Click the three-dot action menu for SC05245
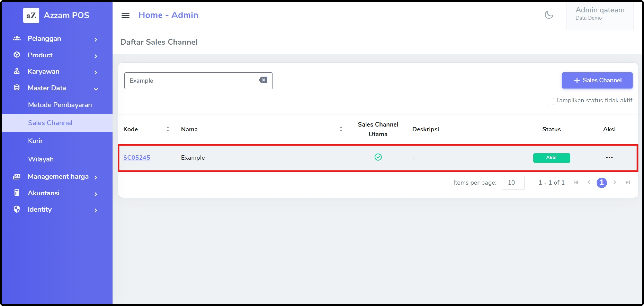The width and height of the screenshot is (644, 306). point(609,157)
